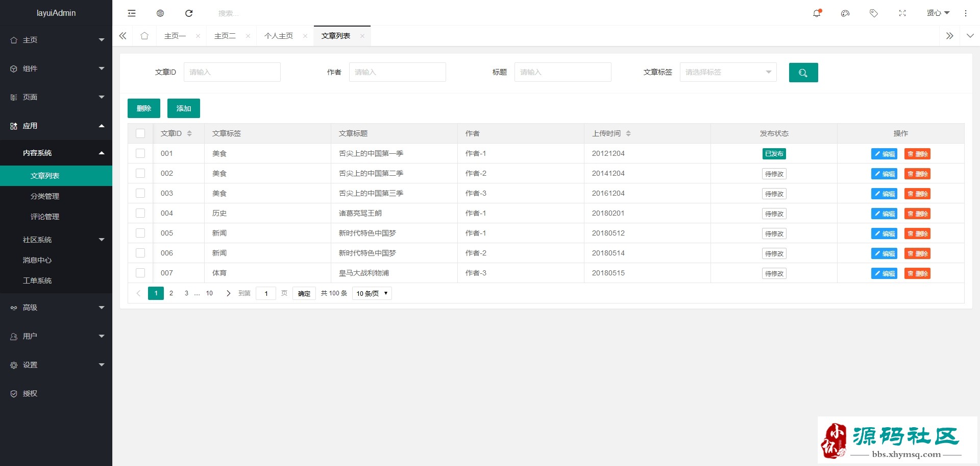Expand the 主页 sidebar menu
Screen dimensions: 980x466
tap(56, 40)
